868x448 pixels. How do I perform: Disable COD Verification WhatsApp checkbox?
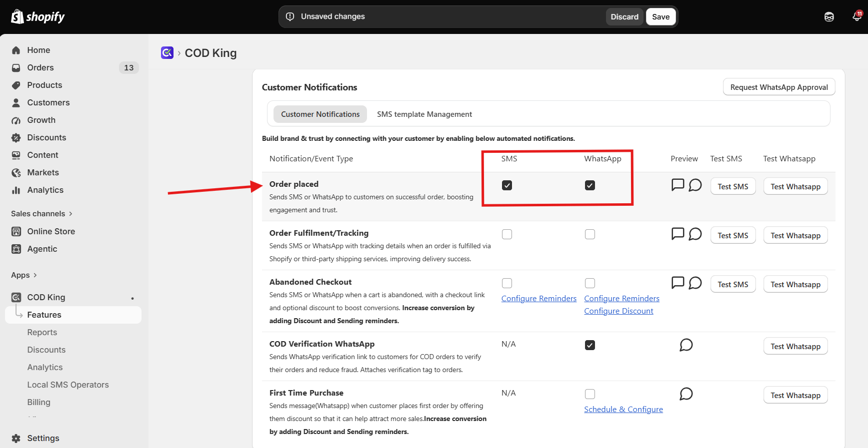pyautogui.click(x=590, y=345)
